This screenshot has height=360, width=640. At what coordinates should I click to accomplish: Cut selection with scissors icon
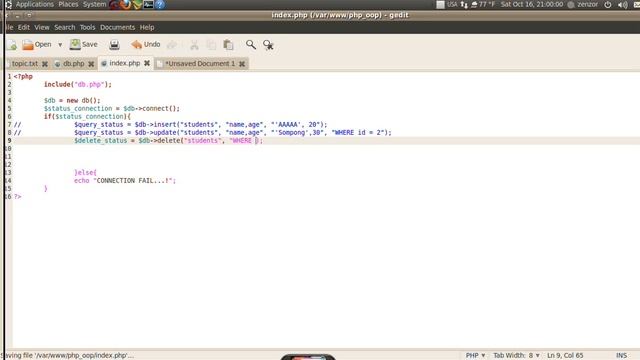pos(194,44)
